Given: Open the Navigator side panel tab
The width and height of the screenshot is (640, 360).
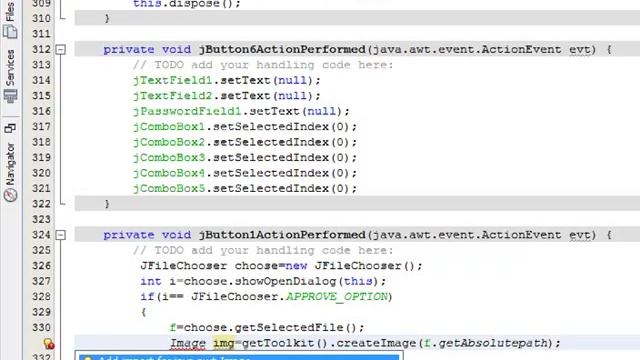Looking at the screenshot, I should click(x=10, y=172).
